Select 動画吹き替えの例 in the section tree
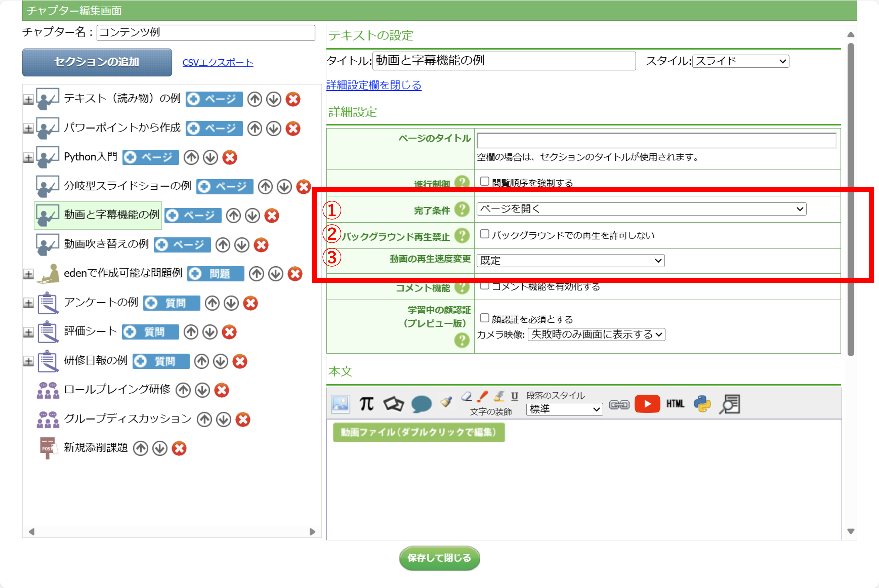 (106, 244)
